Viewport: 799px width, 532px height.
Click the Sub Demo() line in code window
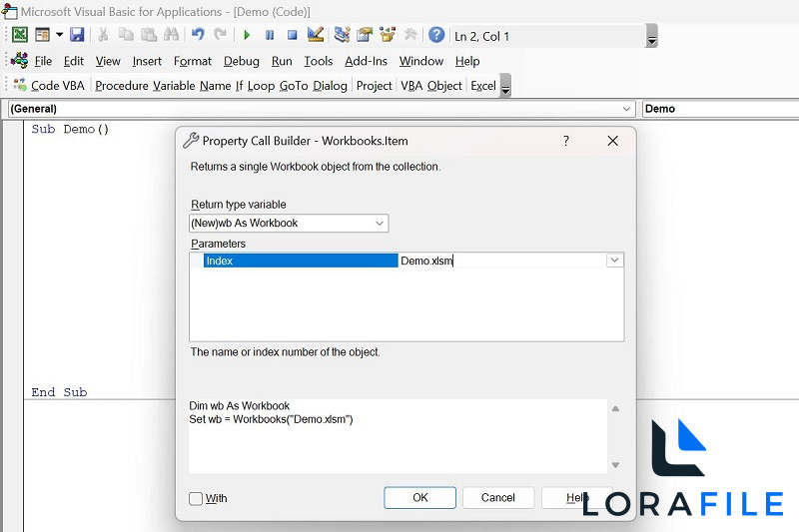(70, 129)
